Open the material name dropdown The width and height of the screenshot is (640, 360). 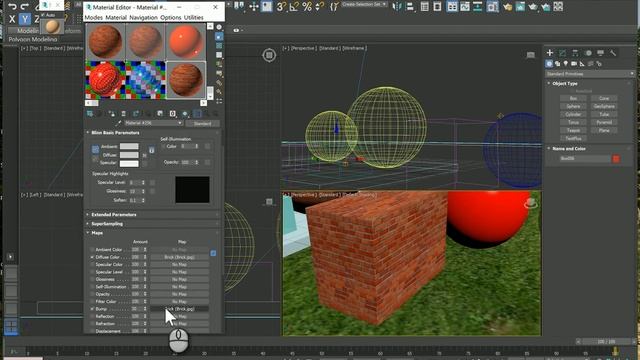pyautogui.click(x=180, y=123)
